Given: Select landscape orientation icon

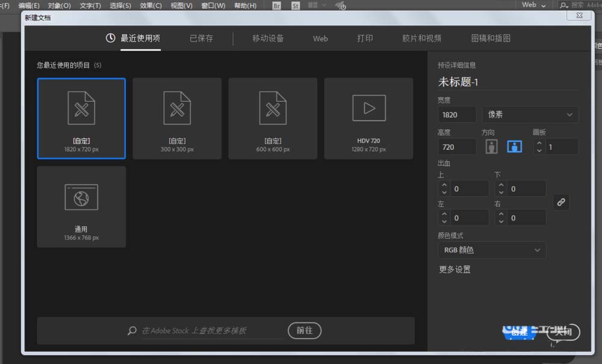Looking at the screenshot, I should 515,147.
